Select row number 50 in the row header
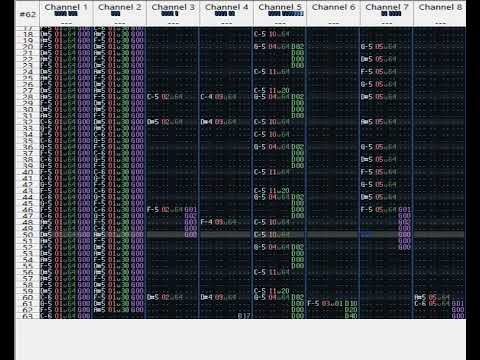Viewport: 480px width, 360px height. coord(28,235)
